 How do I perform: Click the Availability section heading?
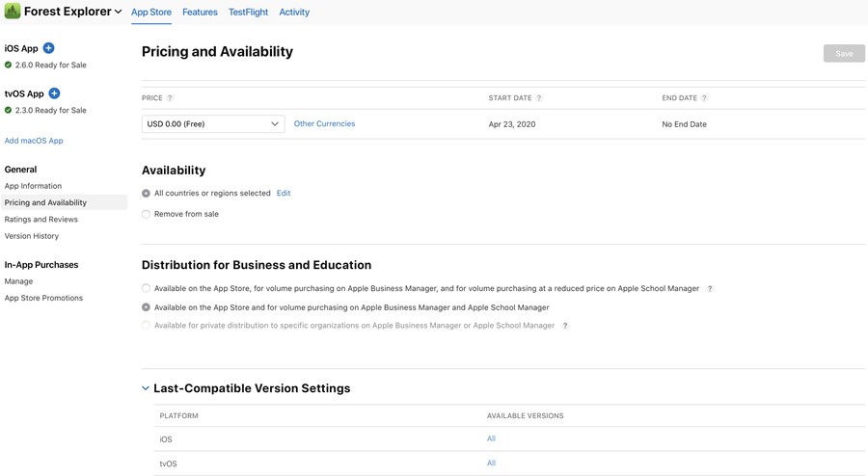pos(174,171)
